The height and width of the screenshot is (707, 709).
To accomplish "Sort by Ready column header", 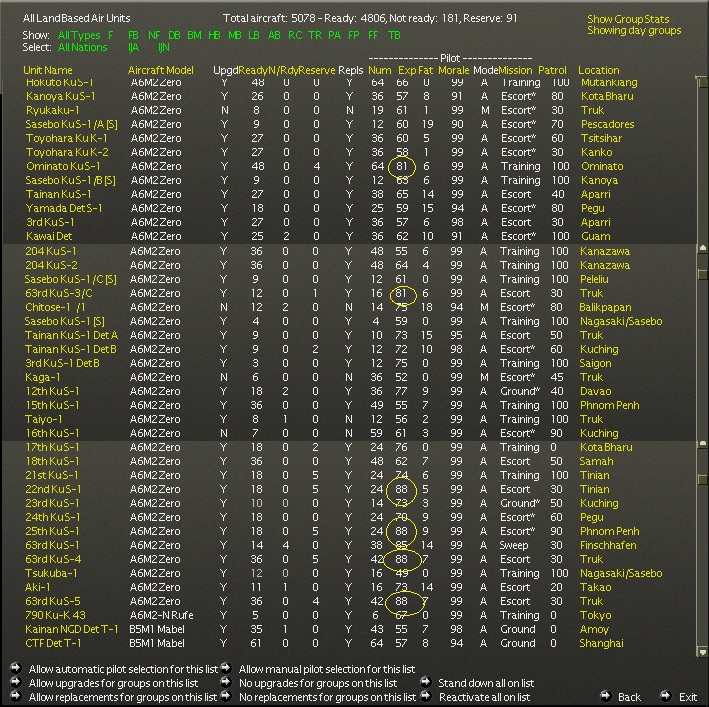I will point(253,71).
